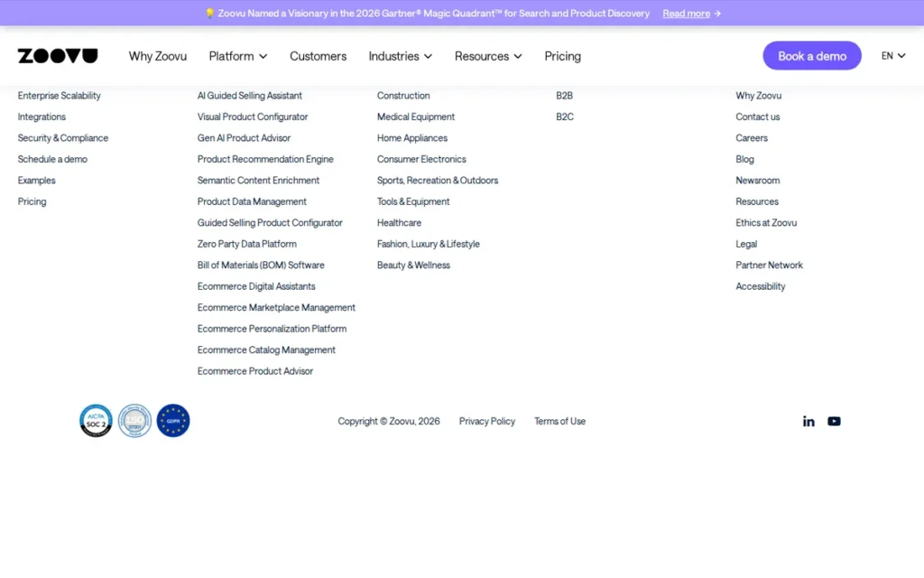Open the B2B footer link
The height and width of the screenshot is (578, 924).
point(565,96)
